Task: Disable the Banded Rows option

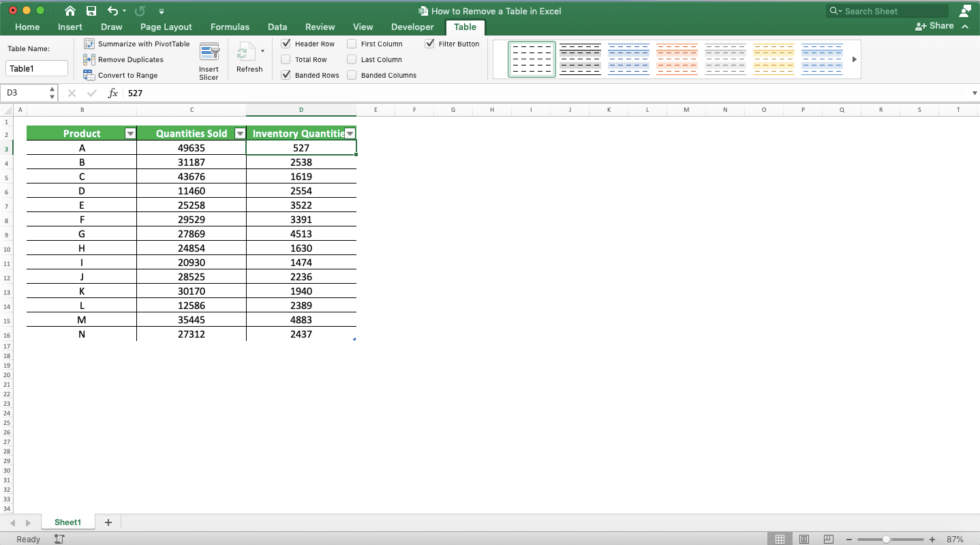Action: click(286, 75)
